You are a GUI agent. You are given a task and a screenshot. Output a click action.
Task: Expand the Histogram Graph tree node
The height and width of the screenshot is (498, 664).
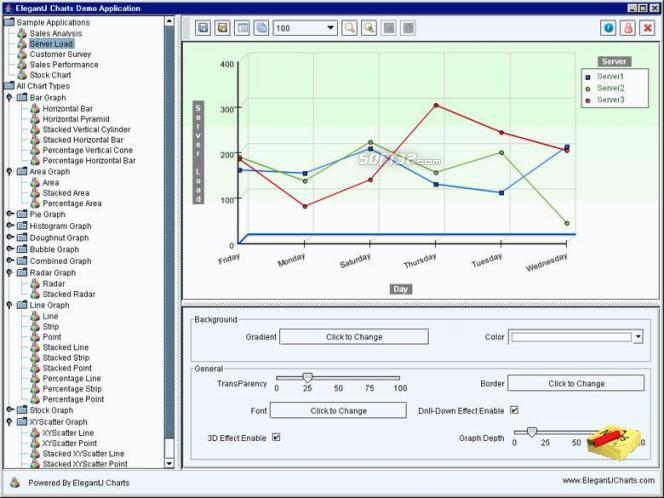click(10, 226)
